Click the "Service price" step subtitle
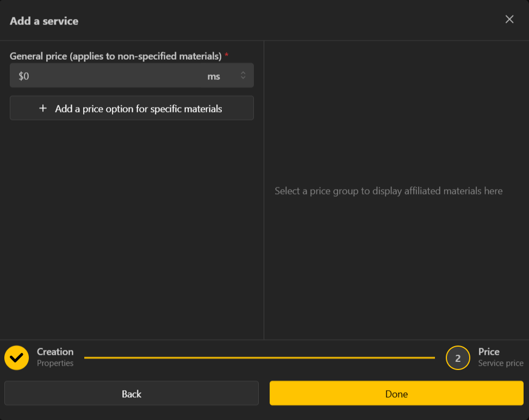This screenshot has width=529, height=420. (x=501, y=363)
